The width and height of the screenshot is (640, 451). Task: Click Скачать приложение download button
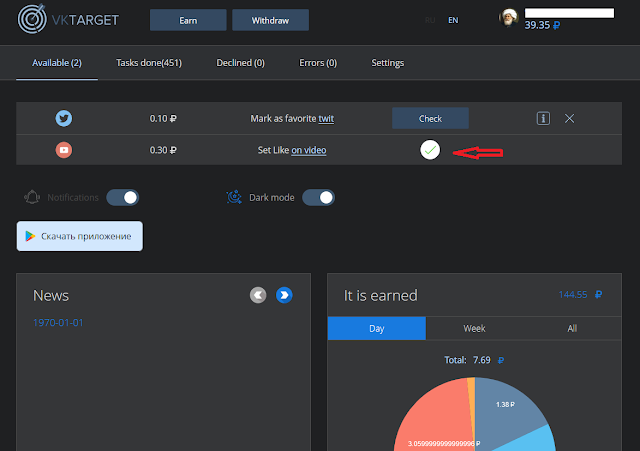(80, 236)
